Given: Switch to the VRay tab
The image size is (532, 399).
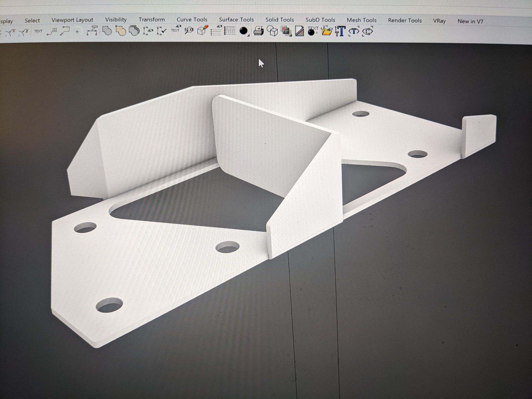Looking at the screenshot, I should pos(439,21).
